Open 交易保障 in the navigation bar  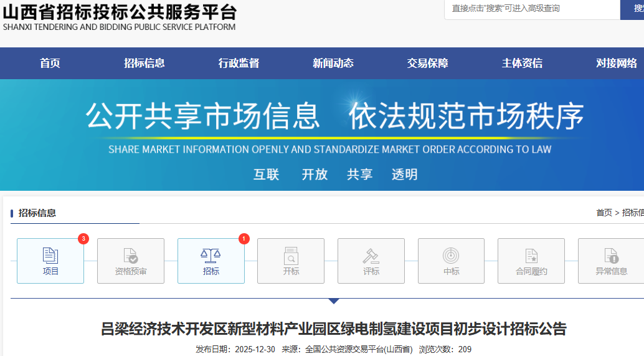coord(427,63)
